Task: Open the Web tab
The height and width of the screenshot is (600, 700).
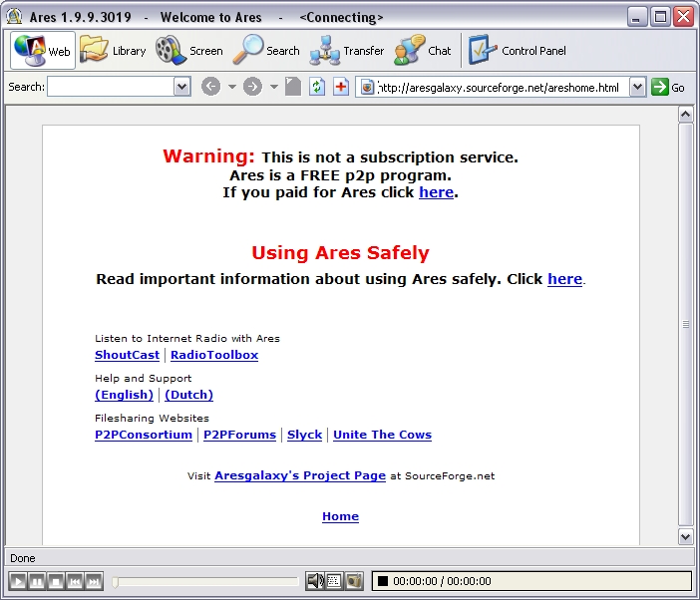Action: coord(43,51)
